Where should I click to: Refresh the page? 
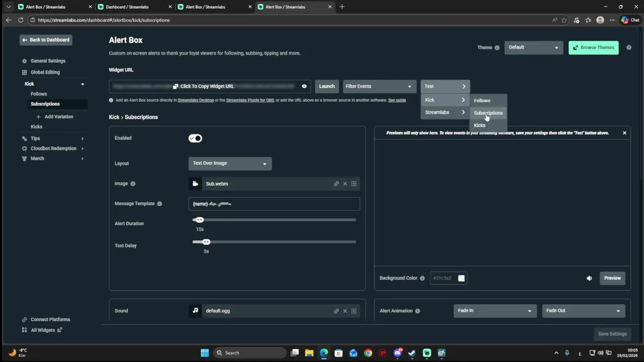[x=21, y=20]
